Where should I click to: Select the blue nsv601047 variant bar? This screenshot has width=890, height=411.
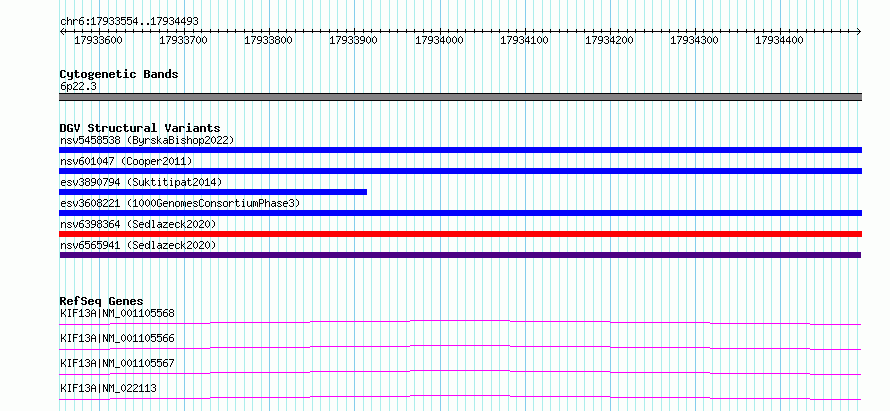[460, 171]
